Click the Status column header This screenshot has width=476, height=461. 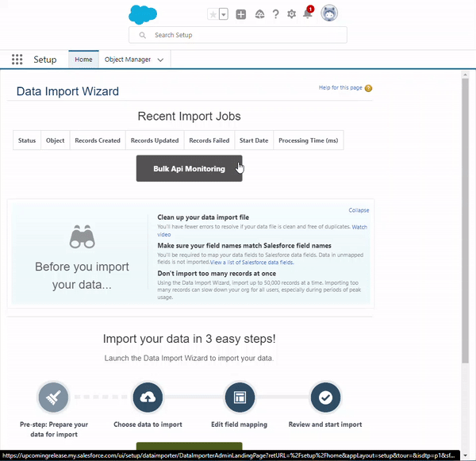pos(27,140)
